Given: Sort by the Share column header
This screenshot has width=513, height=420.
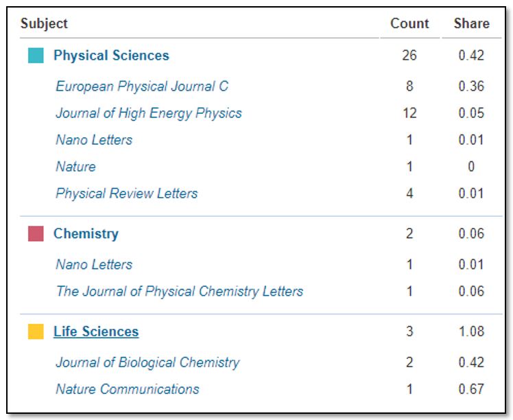Looking at the screenshot, I should coord(471,23).
